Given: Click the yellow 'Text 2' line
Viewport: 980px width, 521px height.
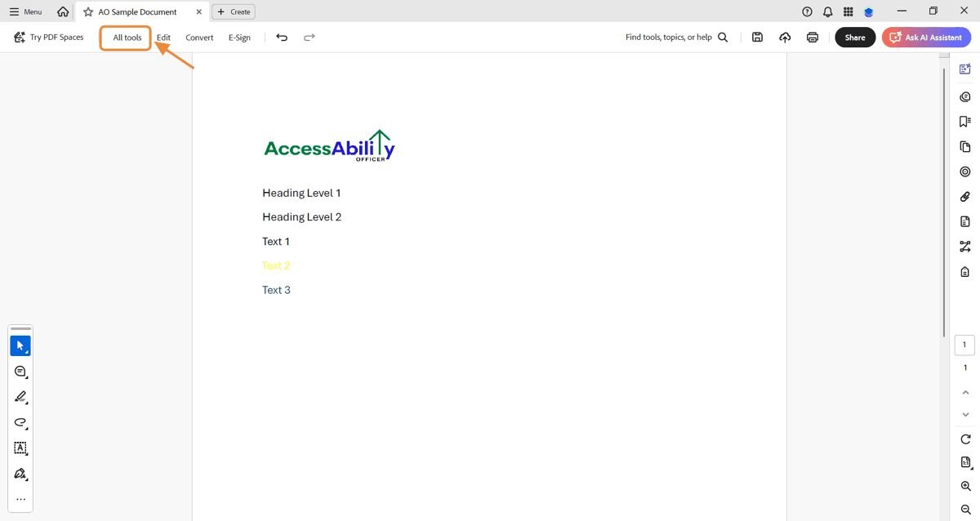Looking at the screenshot, I should (x=276, y=265).
